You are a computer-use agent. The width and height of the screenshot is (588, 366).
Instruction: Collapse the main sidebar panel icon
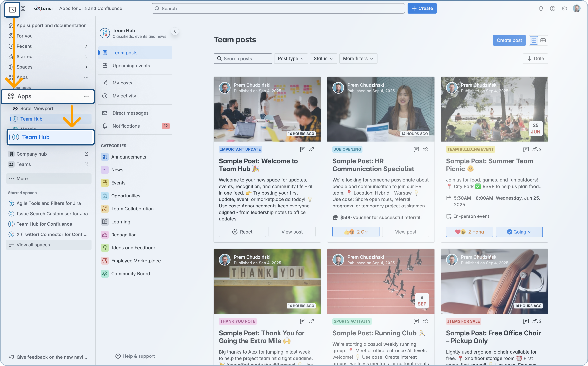pyautogui.click(x=12, y=9)
